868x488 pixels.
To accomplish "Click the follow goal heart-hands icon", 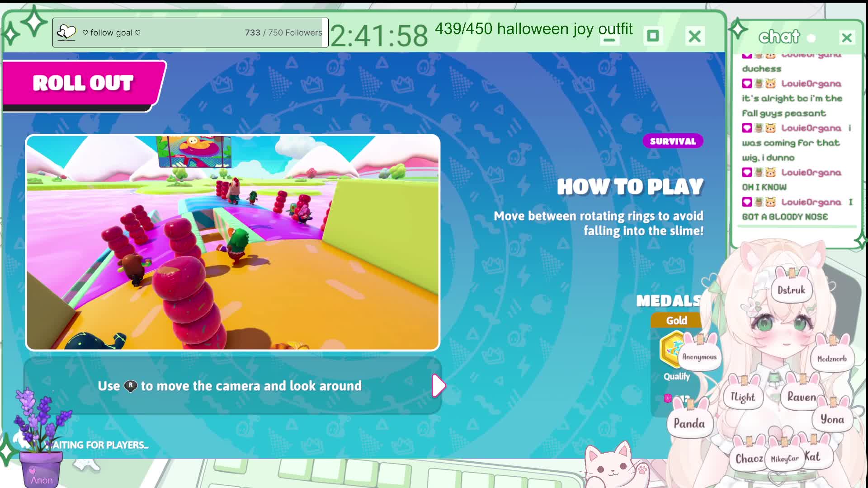I will point(66,33).
